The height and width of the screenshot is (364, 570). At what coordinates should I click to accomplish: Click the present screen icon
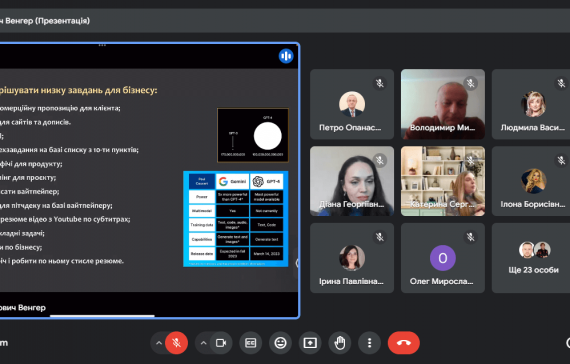click(310, 343)
